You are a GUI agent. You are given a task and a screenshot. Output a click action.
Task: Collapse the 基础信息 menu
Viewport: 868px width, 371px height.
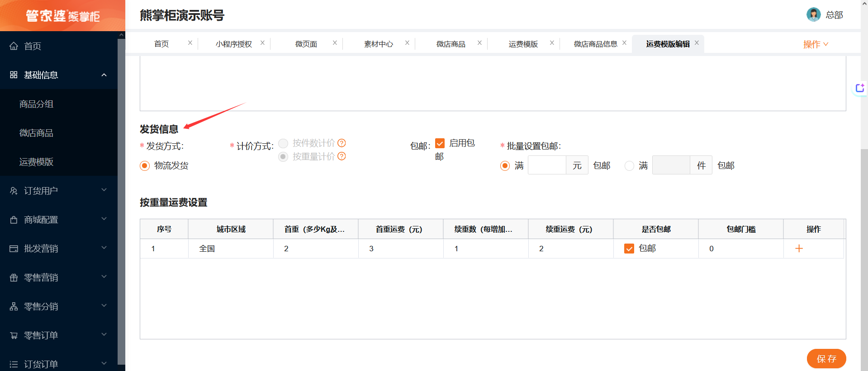click(104, 75)
